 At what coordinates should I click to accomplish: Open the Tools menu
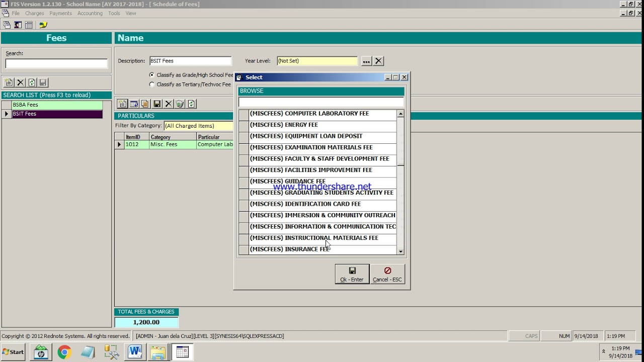114,14
